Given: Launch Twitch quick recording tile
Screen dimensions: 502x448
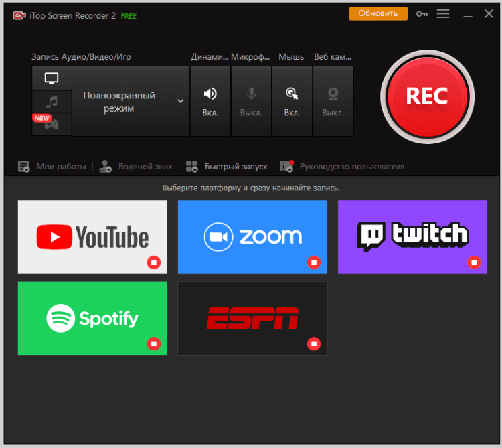Looking at the screenshot, I should [413, 237].
